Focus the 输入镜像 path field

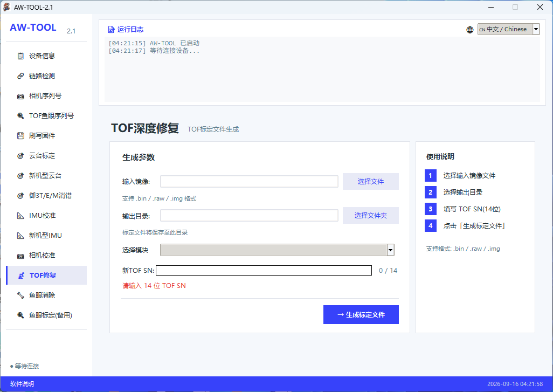(250, 181)
